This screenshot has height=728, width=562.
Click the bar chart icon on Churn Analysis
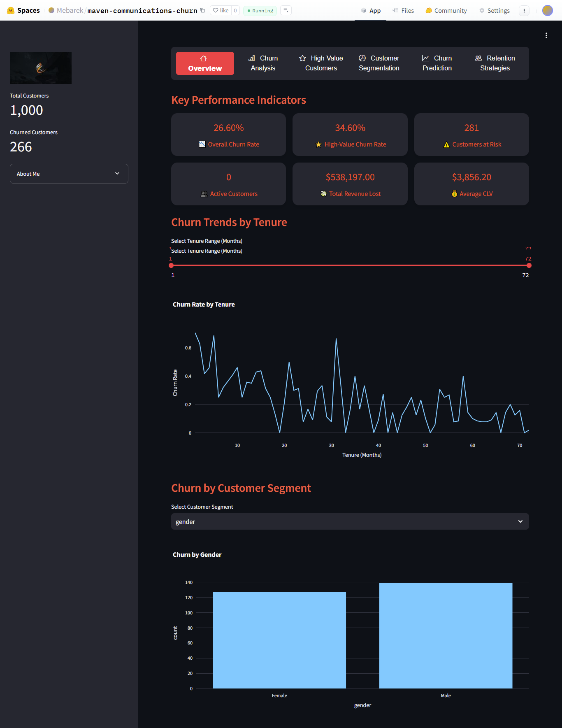(252, 58)
